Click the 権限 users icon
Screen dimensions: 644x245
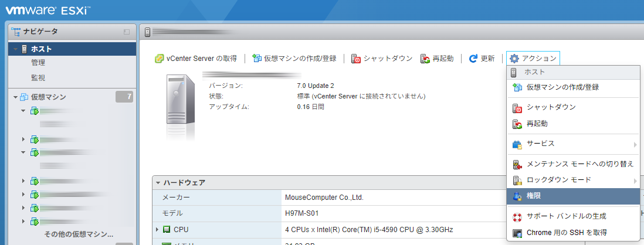pos(517,196)
